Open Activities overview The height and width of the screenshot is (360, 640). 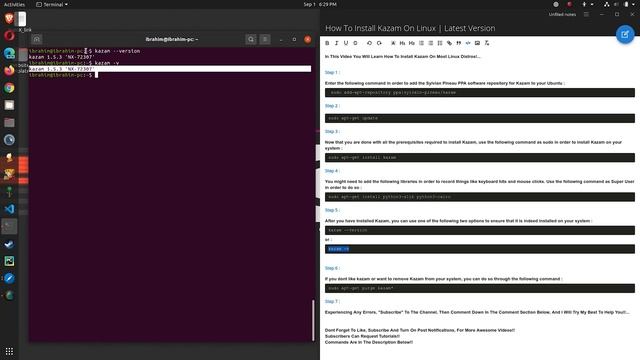[14, 4]
